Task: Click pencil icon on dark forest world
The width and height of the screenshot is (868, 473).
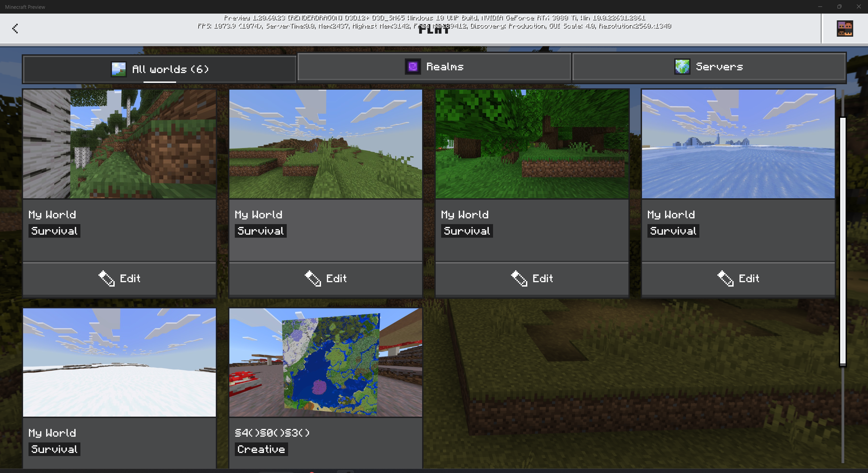Action: [519, 278]
